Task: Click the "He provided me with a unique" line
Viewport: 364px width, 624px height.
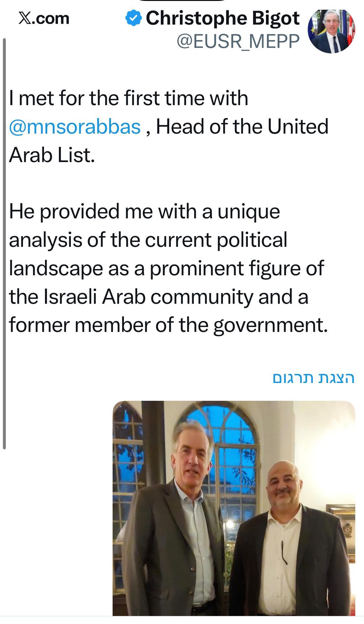Action: (x=144, y=212)
